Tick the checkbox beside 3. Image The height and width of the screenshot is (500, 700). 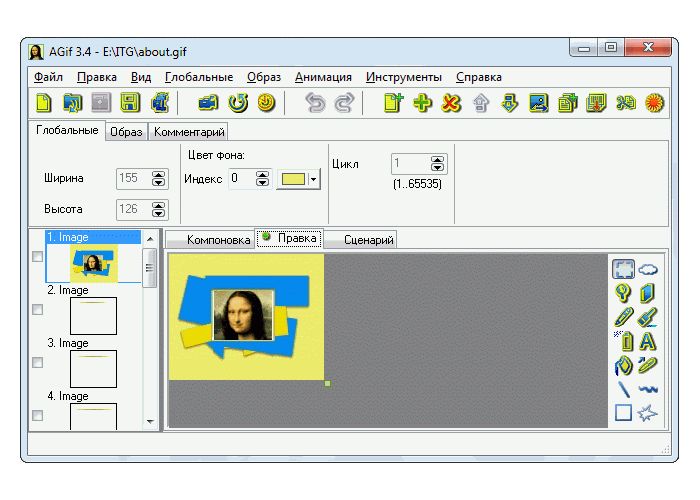pos(38,362)
